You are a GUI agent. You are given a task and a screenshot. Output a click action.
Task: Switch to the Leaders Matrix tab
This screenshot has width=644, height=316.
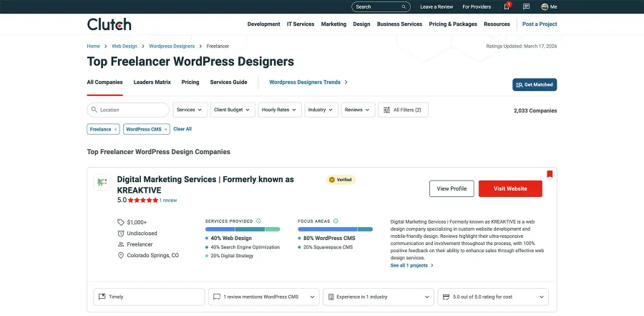pyautogui.click(x=152, y=82)
